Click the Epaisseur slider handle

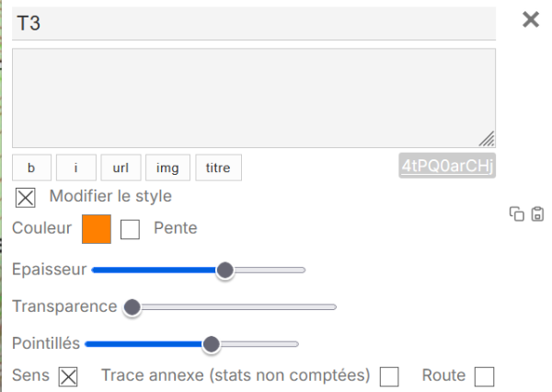(224, 271)
